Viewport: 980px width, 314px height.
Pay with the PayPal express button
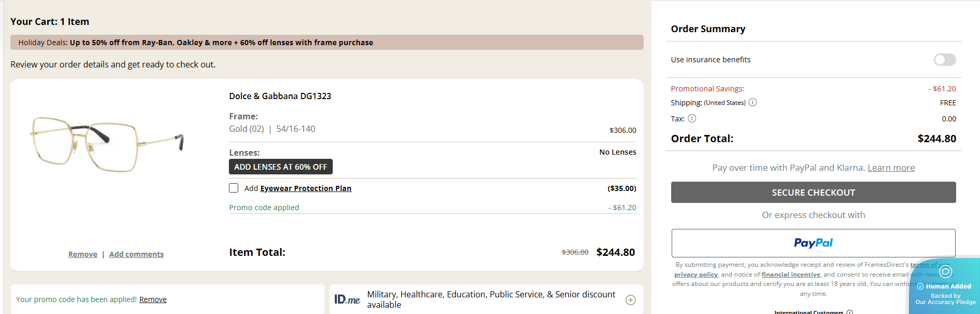[813, 243]
